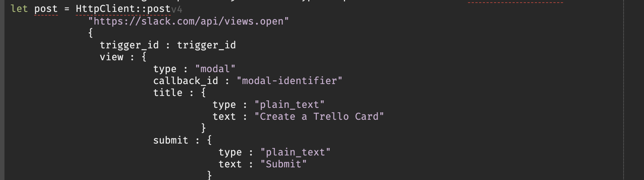Click the opening brace below the URL
Image resolution: width=644 pixels, height=180 pixels.
90,33
